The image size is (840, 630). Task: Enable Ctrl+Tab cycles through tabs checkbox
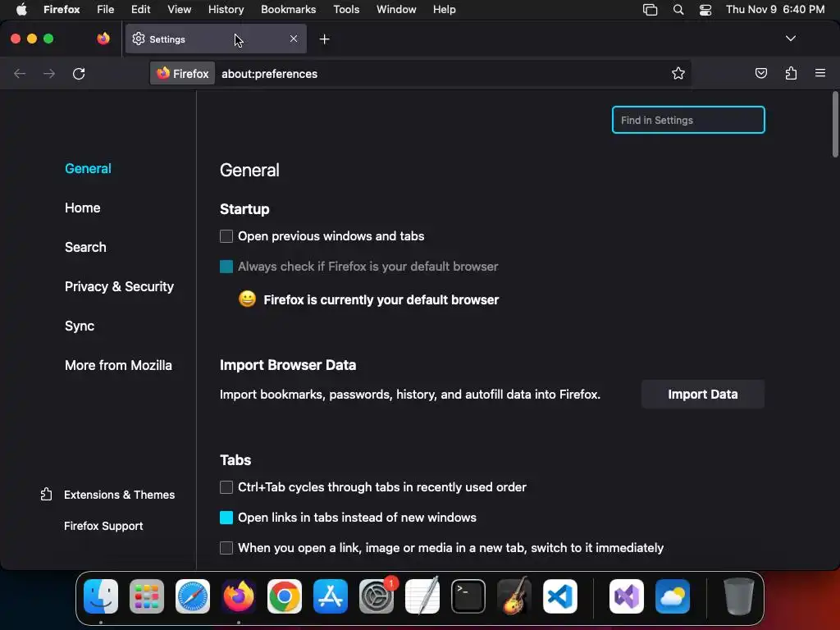click(226, 487)
